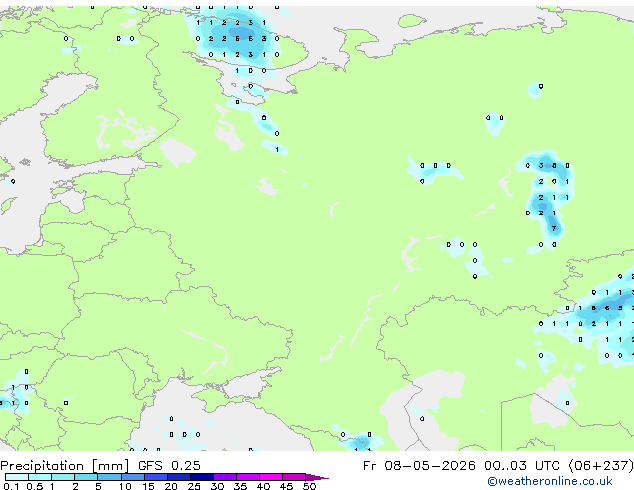The image size is (634, 490).
Task: Select the Precipitation [mm] title label
Action: click(65, 466)
